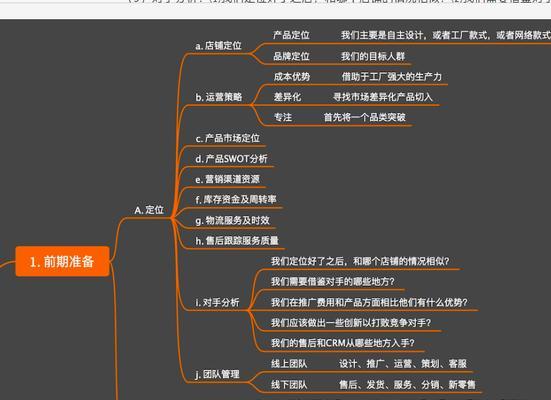Select the '品牌定位' subtopic
Image resolution: width=551 pixels, height=400 pixels.
tap(291, 56)
